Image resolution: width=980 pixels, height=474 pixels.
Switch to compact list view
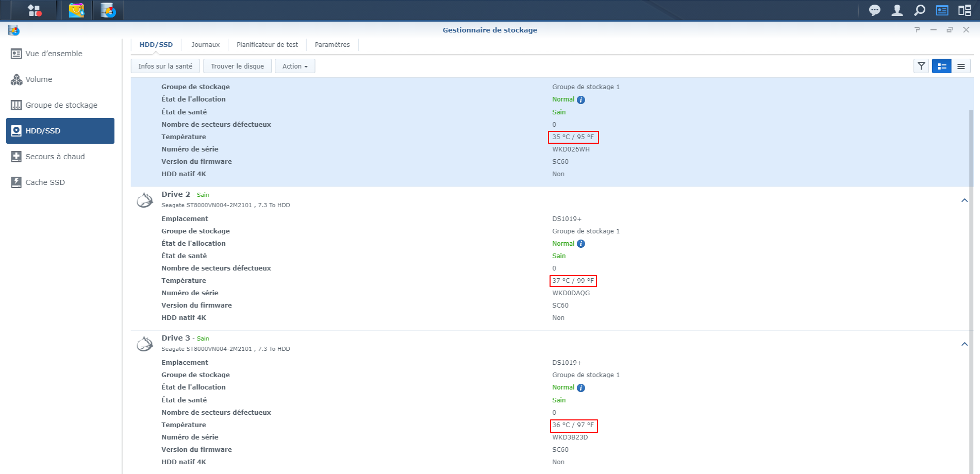coord(961,66)
